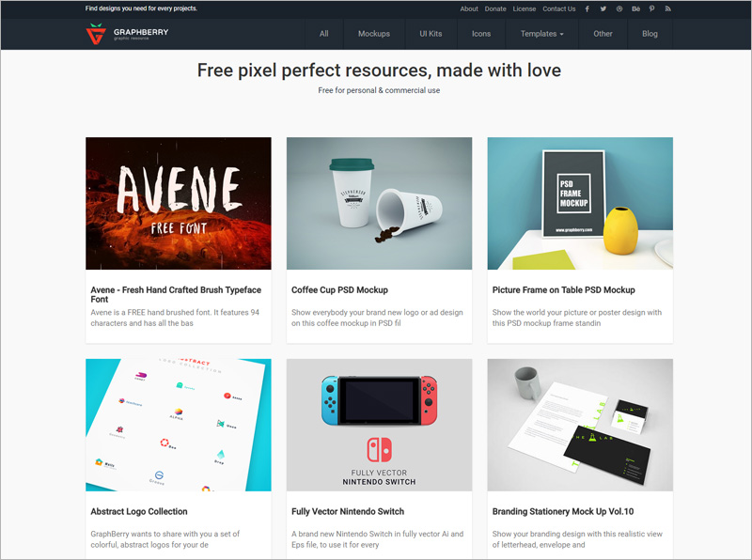The height and width of the screenshot is (560, 752).
Task: Browse the Icons category
Action: [481, 34]
